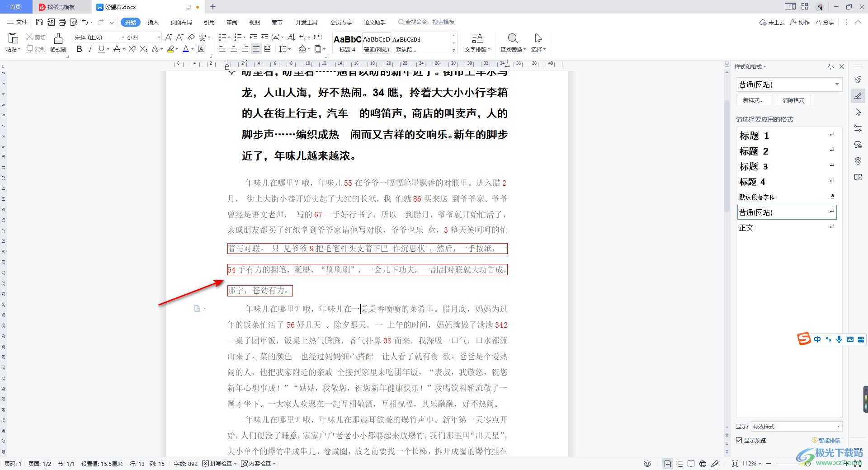Viewport: 868px width, 470px height.
Task: Toggle Subscript formatting
Action: (143, 49)
